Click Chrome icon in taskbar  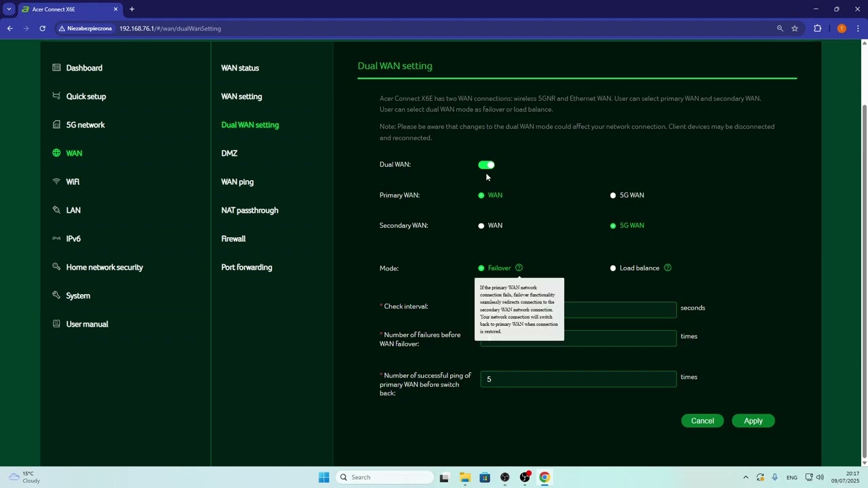(x=545, y=477)
